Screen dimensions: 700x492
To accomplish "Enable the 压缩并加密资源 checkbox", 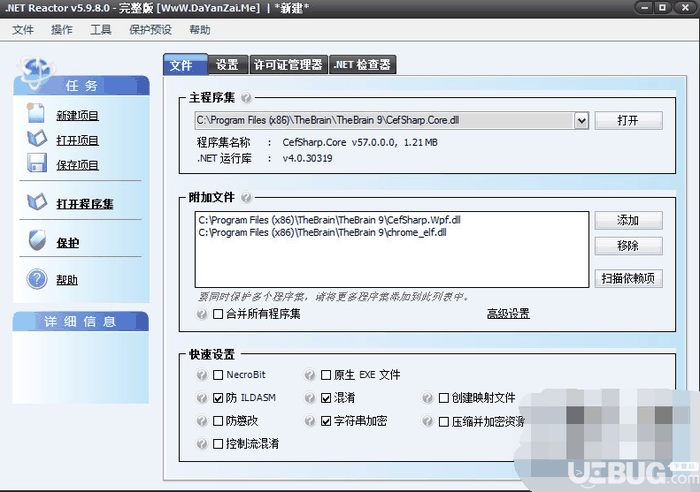I will click(x=444, y=421).
